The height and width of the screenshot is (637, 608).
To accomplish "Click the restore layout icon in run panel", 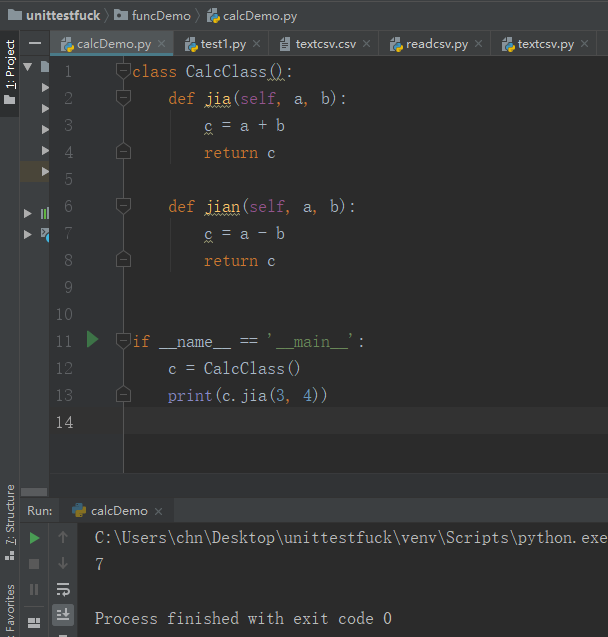I will [34, 623].
